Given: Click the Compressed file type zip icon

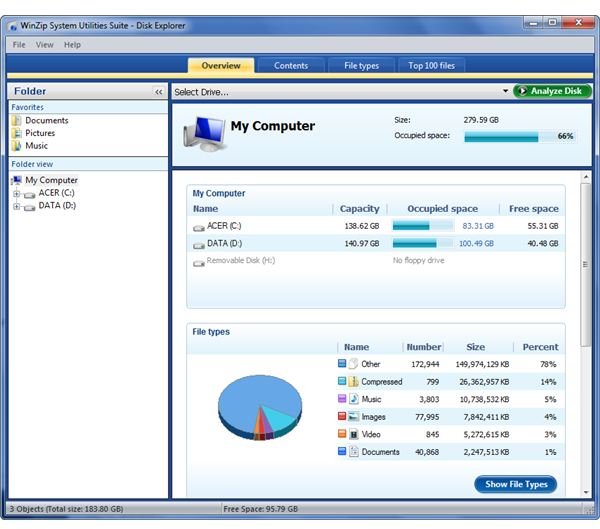Looking at the screenshot, I should (x=354, y=381).
